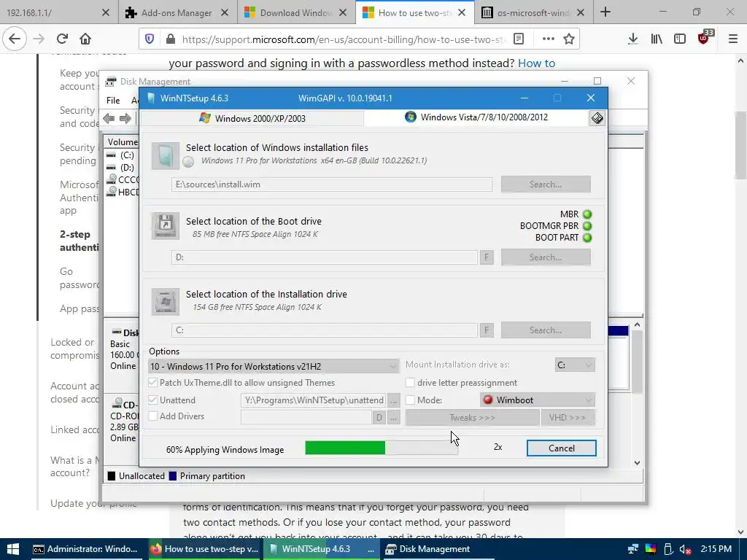Click the network tray icon
Screen dimensions: 747x560
point(632,549)
